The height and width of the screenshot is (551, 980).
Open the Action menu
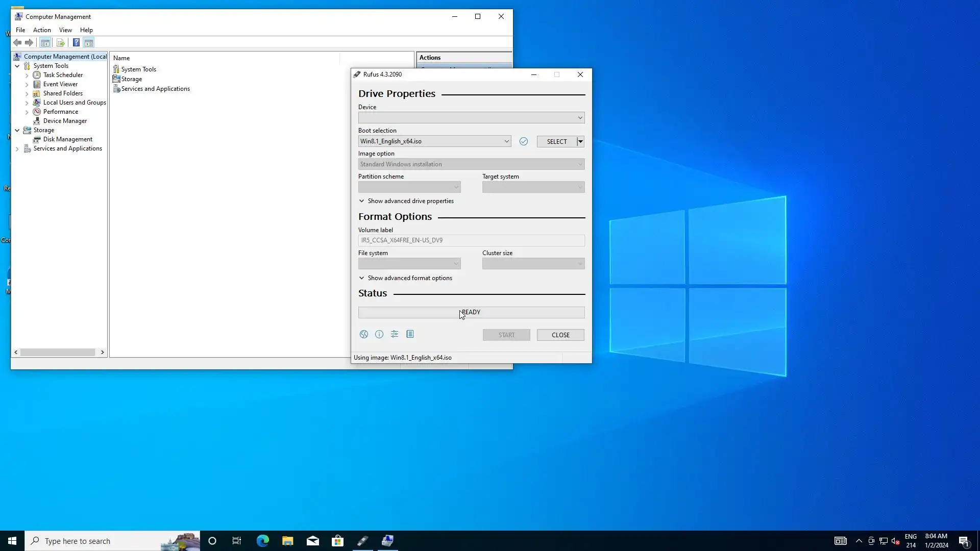pos(42,30)
